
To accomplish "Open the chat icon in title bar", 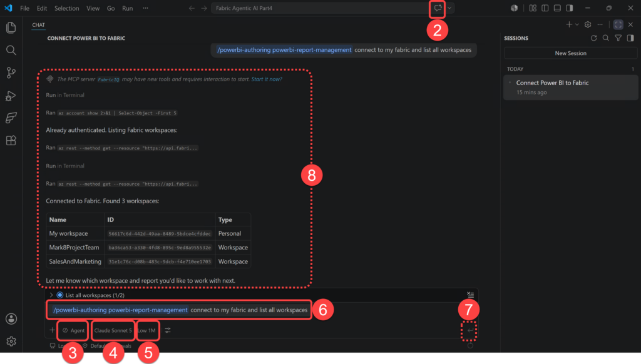I will (x=438, y=8).
